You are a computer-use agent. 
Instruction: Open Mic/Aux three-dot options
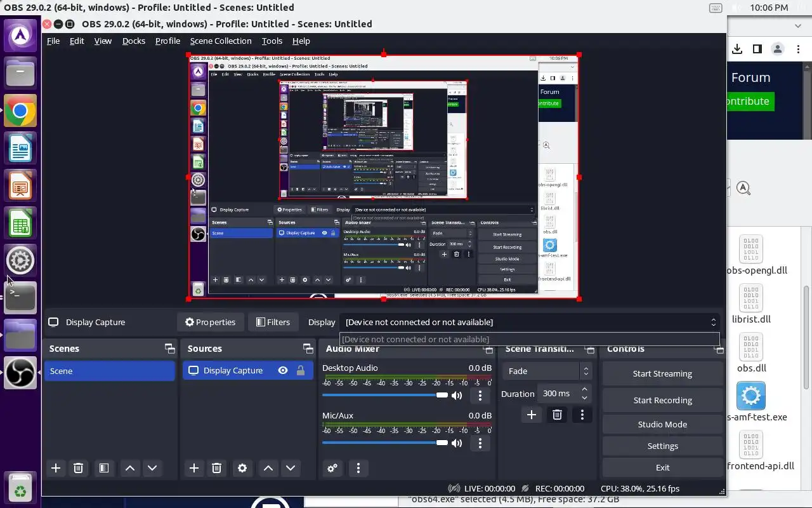pyautogui.click(x=480, y=443)
